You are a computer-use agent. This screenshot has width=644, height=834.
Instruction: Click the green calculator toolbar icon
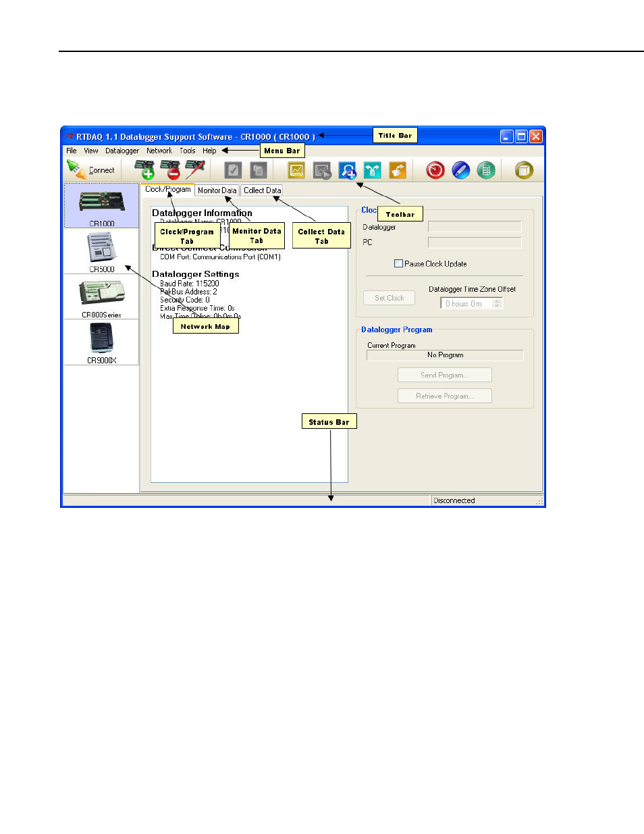(486, 170)
